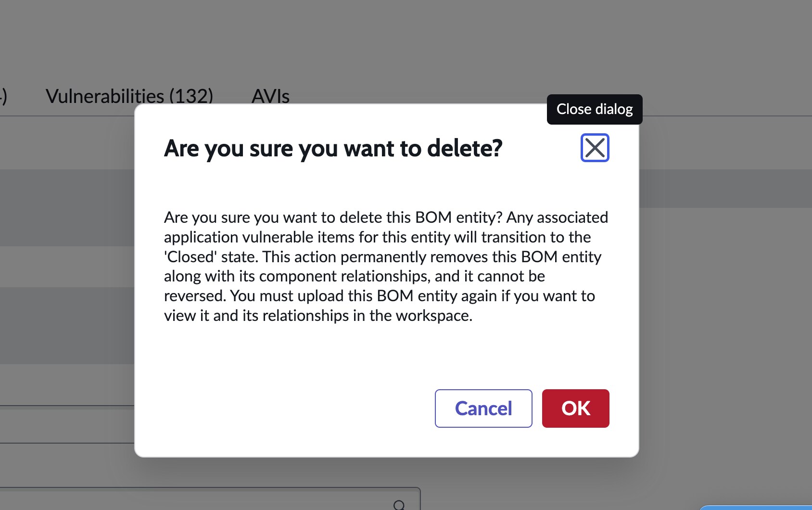Screen dimensions: 812x510
Task: Cancel the BOM entity deletion
Action: [483, 408]
